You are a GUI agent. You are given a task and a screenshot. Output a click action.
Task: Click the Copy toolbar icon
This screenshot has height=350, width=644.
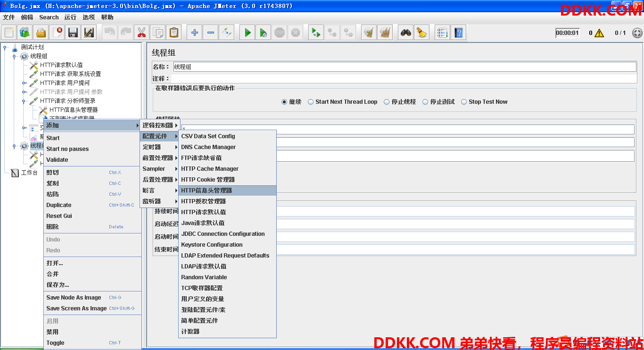pos(158,33)
